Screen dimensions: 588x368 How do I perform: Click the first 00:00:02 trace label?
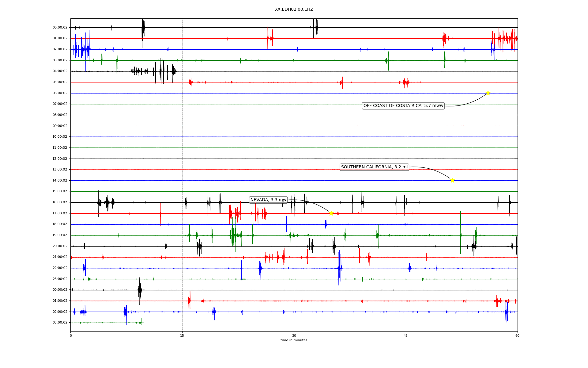(x=60, y=27)
